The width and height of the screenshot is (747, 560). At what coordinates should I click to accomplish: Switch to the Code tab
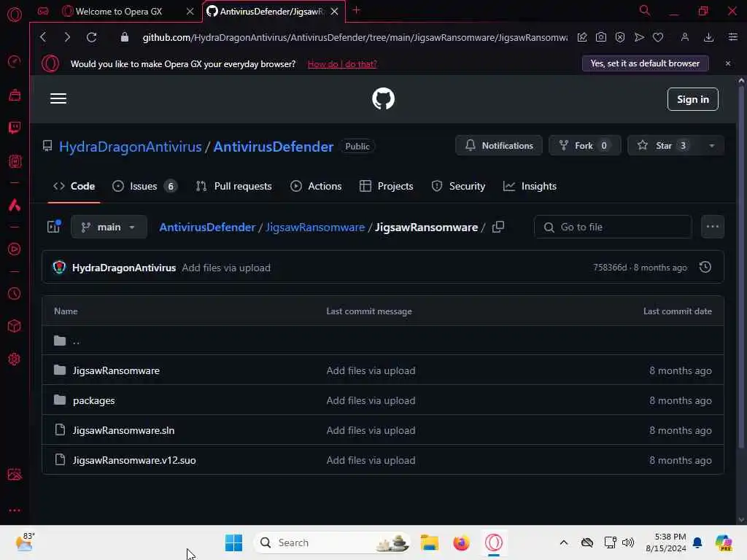pyautogui.click(x=74, y=186)
